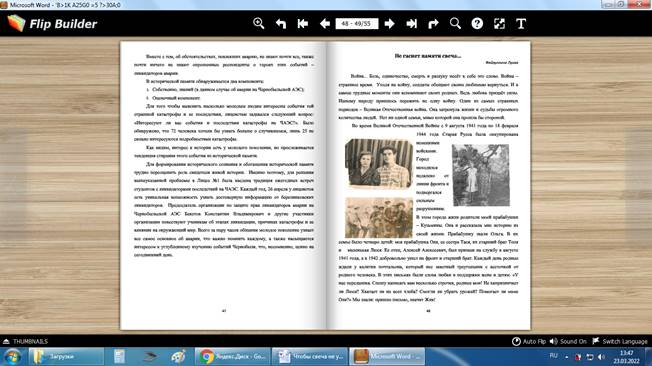This screenshot has height=366, width=652.
Task: Click the volume speaker tray icon
Action: 602,357
